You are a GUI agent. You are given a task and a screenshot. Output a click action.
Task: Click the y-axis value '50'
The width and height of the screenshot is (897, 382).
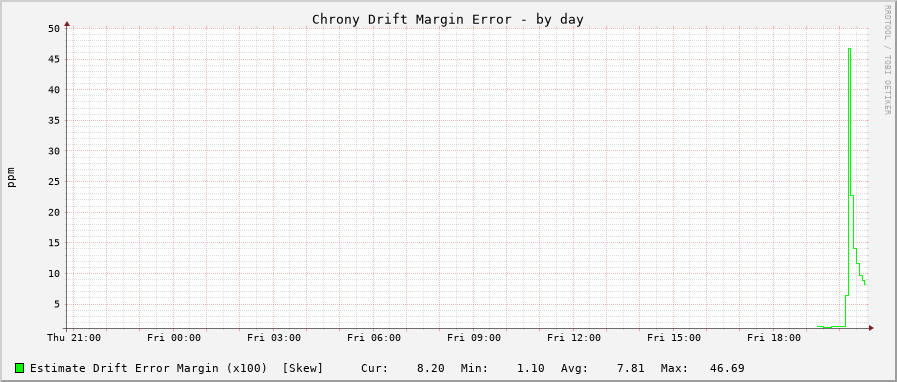(x=54, y=29)
